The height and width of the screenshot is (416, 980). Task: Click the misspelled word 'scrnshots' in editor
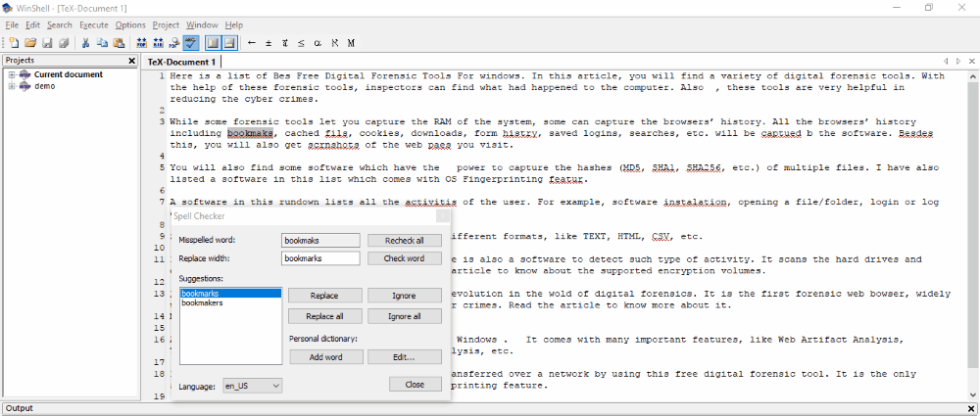click(336, 145)
